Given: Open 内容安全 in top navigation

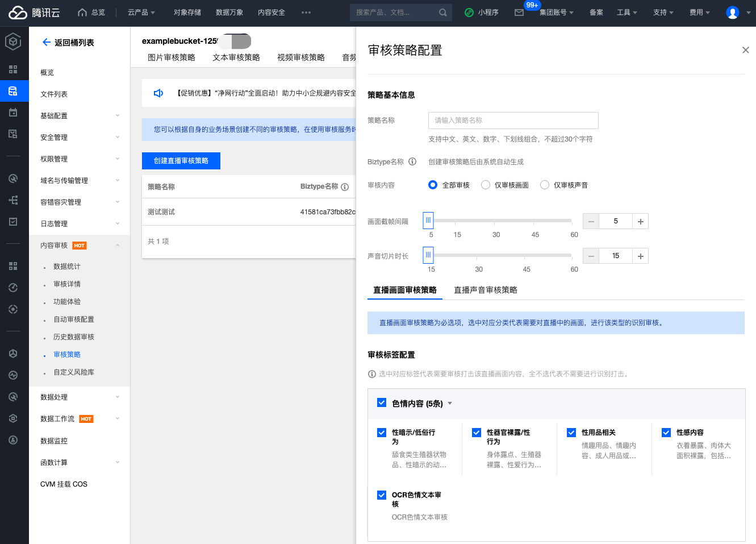Looking at the screenshot, I should coord(272,13).
